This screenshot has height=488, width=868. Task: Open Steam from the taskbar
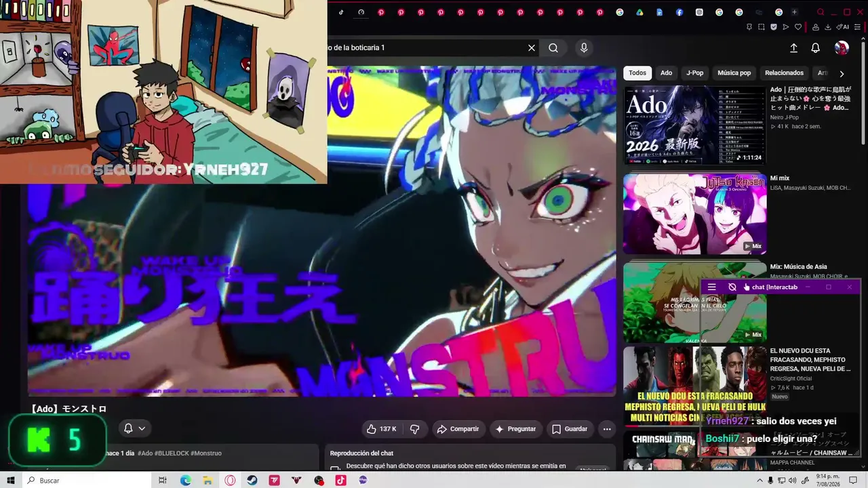click(x=252, y=481)
